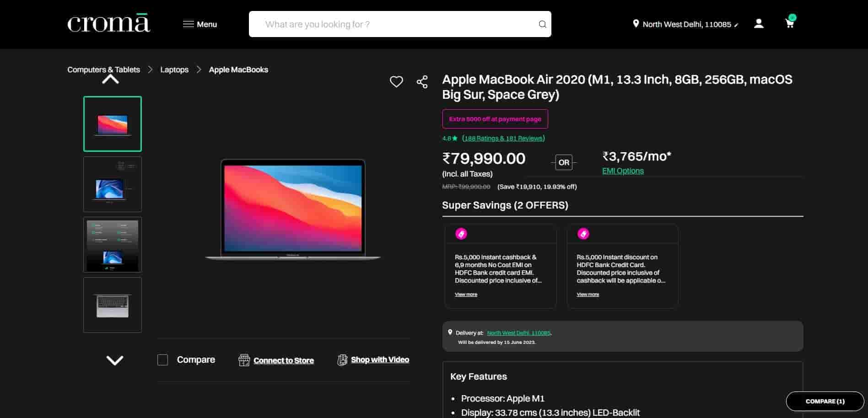The height and width of the screenshot is (418, 868).
Task: Open the hamburger Menu
Action: click(x=200, y=24)
